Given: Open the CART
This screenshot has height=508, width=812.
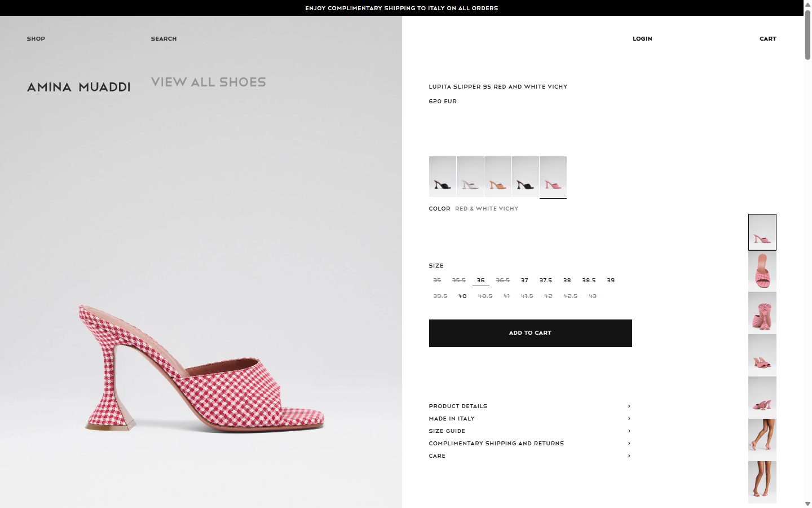Looking at the screenshot, I should click(x=767, y=39).
